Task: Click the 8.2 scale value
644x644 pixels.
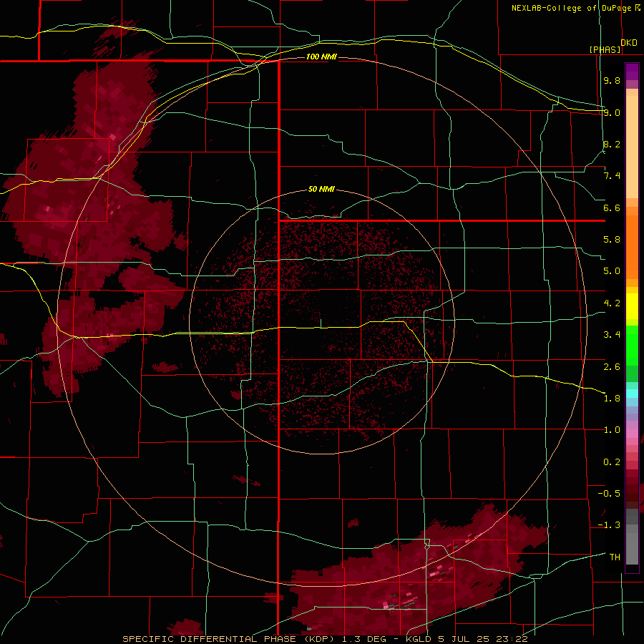Action: [612, 144]
